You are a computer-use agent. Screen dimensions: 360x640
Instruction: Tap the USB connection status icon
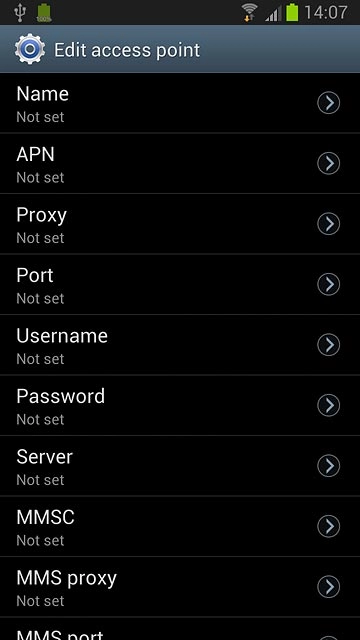(19, 12)
